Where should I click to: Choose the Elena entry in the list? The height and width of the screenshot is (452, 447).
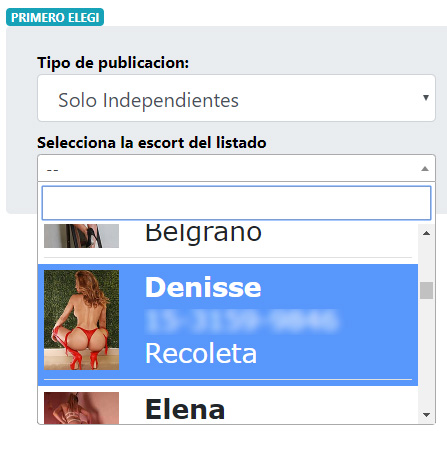tap(228, 407)
